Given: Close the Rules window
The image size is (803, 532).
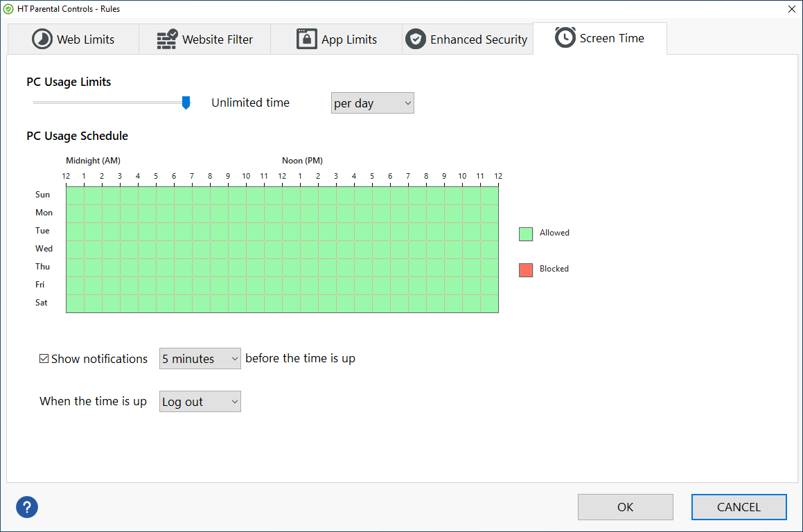Looking at the screenshot, I should 791,9.
